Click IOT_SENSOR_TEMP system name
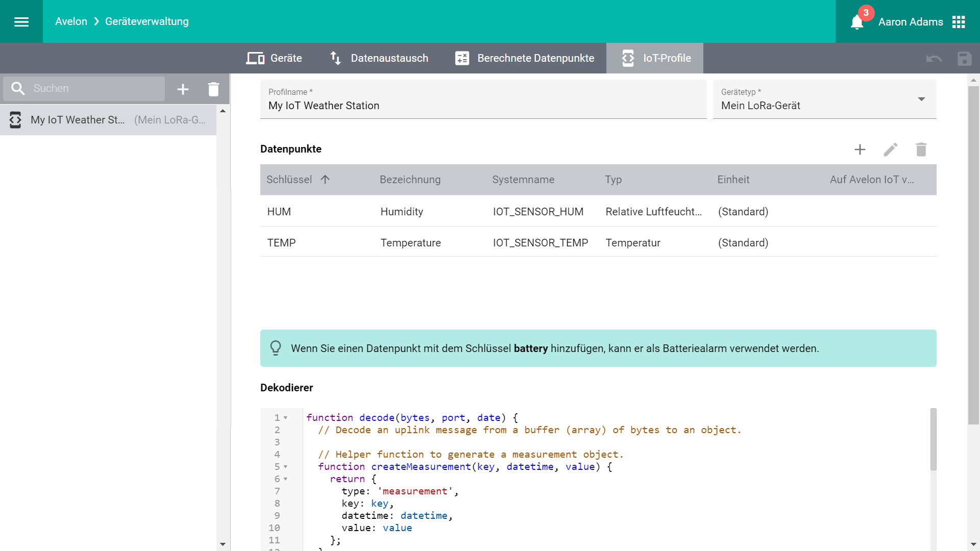 coord(541,243)
